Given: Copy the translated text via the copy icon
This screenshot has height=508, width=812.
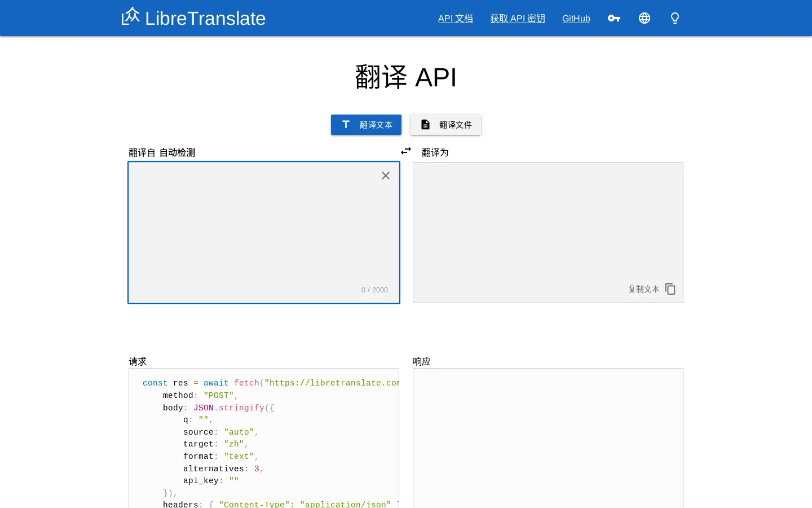Looking at the screenshot, I should (x=670, y=289).
